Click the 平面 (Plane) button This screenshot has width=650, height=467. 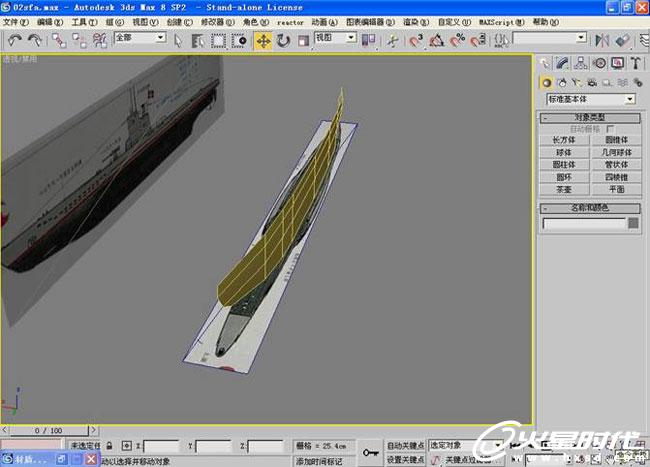pyautogui.click(x=616, y=189)
